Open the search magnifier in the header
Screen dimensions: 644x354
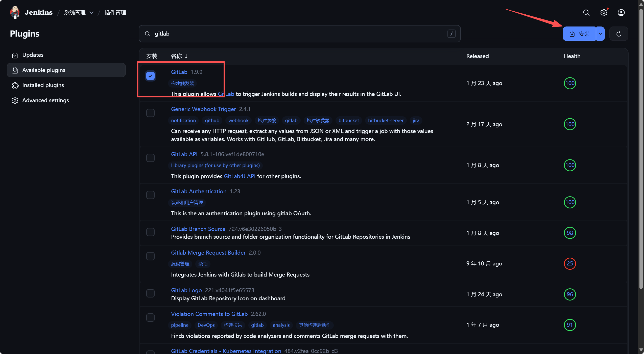(x=586, y=13)
